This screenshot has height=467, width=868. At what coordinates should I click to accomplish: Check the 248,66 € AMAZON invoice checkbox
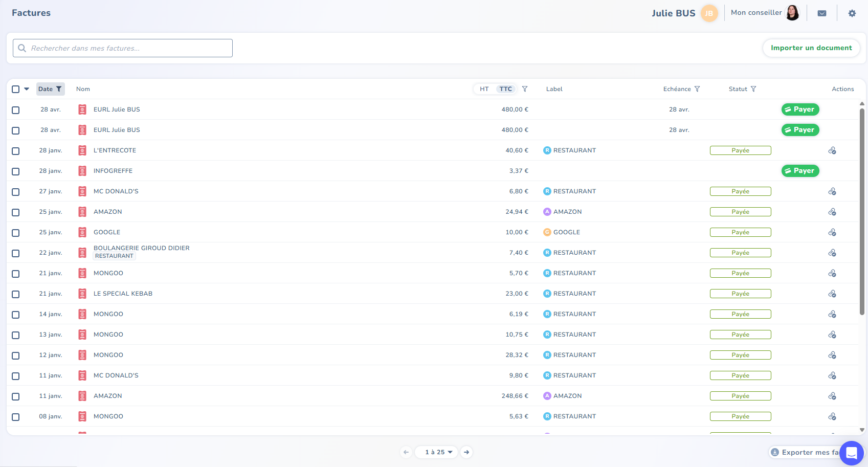(x=15, y=396)
